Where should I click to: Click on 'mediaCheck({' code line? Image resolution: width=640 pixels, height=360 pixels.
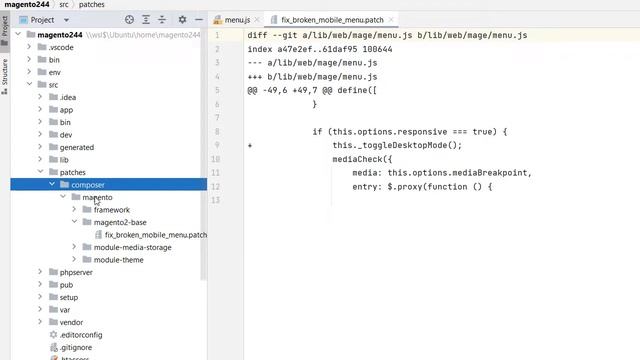pyautogui.click(x=362, y=159)
